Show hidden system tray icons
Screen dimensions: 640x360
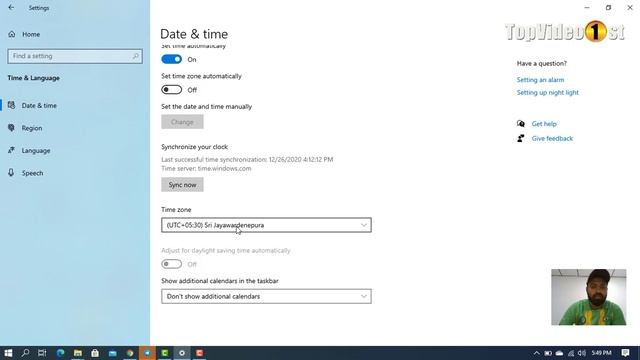coord(537,353)
